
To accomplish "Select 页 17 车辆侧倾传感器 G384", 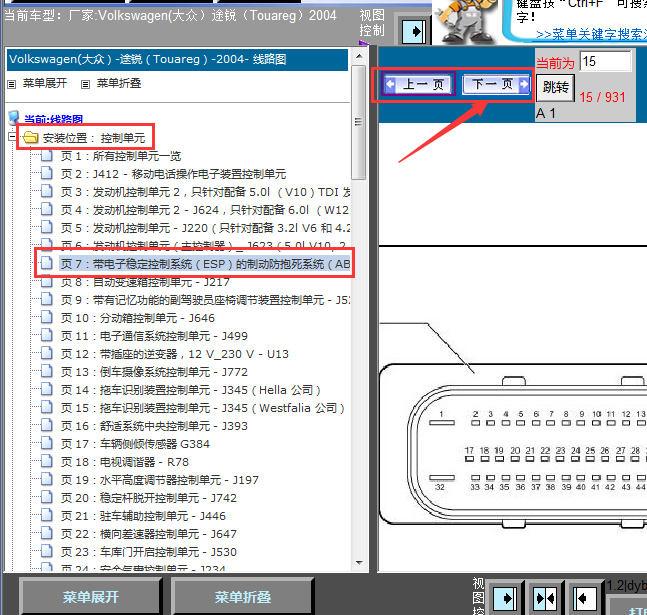I will click(x=135, y=444).
